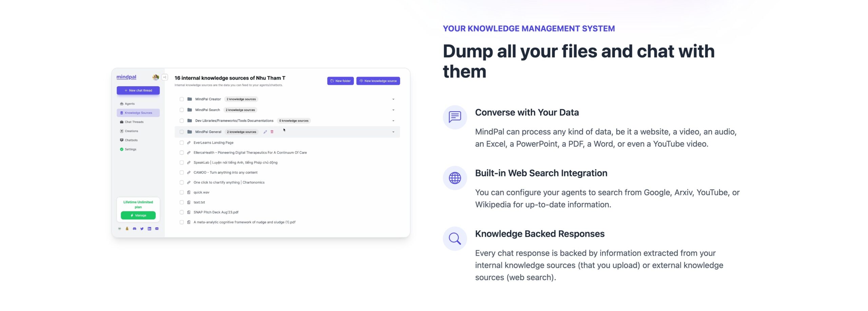
Task: Click the file icon beside quick.wav
Action: click(x=189, y=193)
